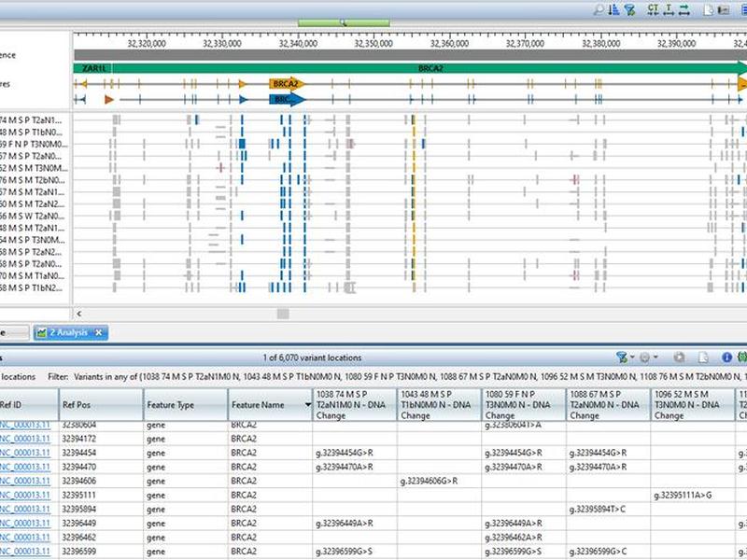The width and height of the screenshot is (747, 560).
Task: Click the blue info icon in variants toolbar
Action: pyautogui.click(x=726, y=357)
